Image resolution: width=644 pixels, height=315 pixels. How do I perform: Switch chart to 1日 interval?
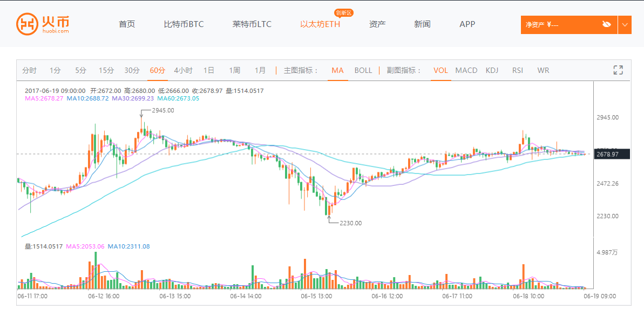click(x=209, y=70)
